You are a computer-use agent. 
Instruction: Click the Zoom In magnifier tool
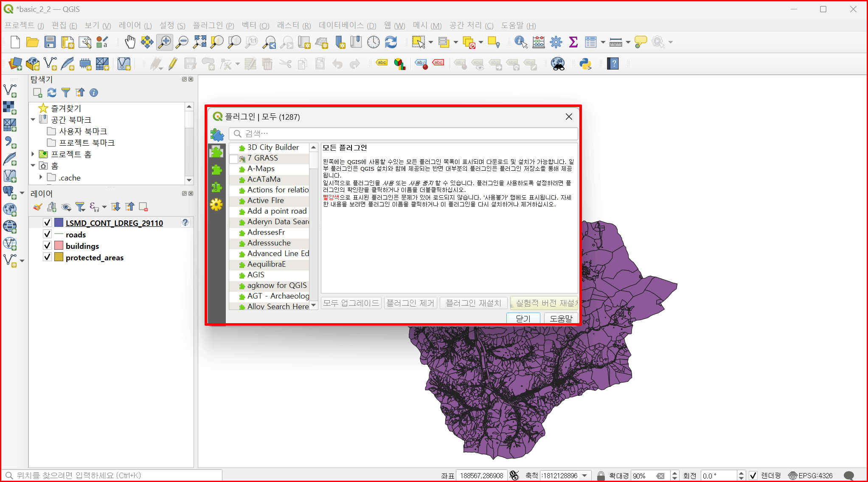[164, 42]
